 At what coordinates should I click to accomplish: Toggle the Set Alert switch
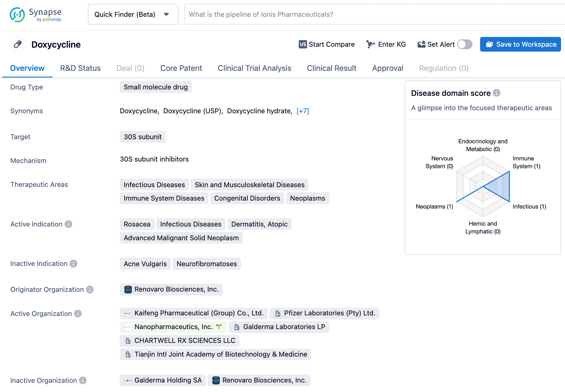click(465, 45)
